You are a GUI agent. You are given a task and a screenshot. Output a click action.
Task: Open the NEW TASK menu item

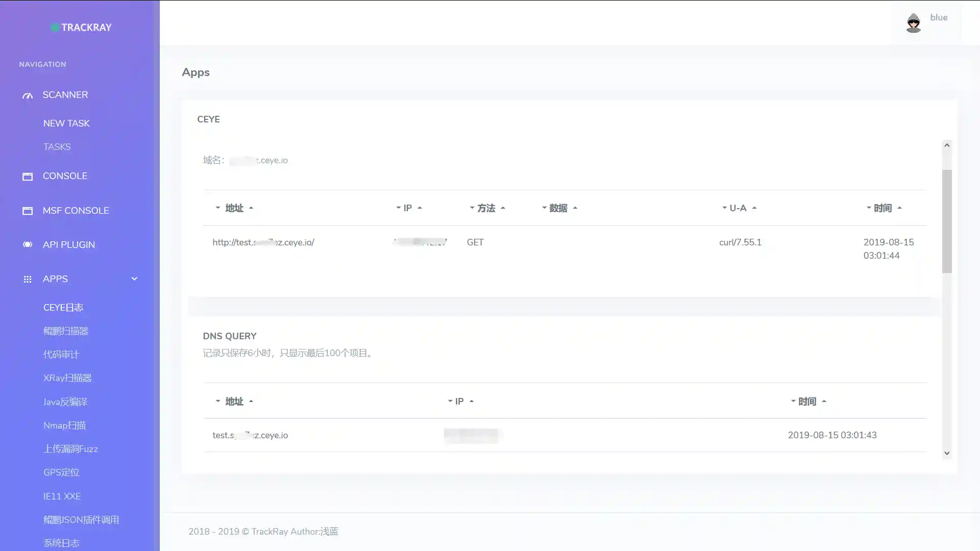click(66, 123)
